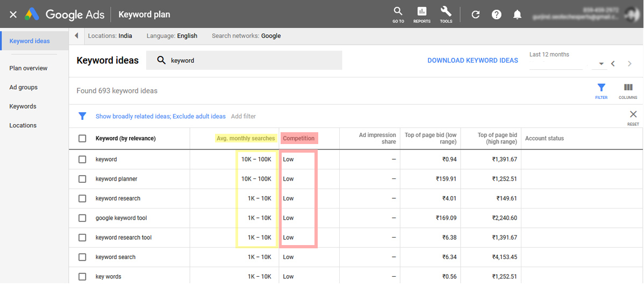Click the Filter funnel button
Image resolution: width=644 pixels, height=287 pixels.
(602, 91)
